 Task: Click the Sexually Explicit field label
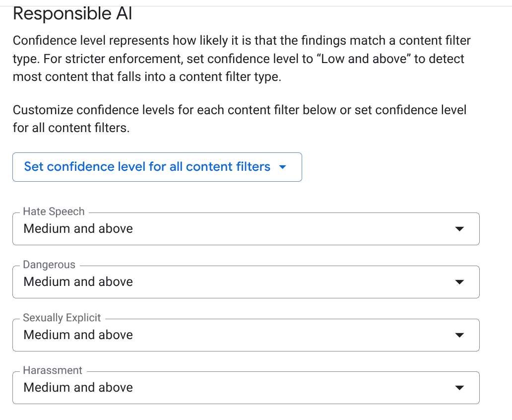coord(62,318)
